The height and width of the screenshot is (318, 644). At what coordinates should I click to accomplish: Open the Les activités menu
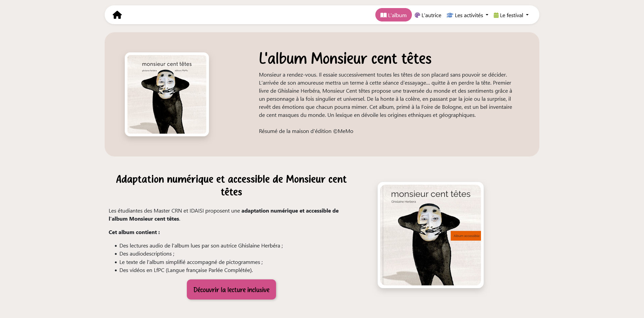(x=468, y=15)
